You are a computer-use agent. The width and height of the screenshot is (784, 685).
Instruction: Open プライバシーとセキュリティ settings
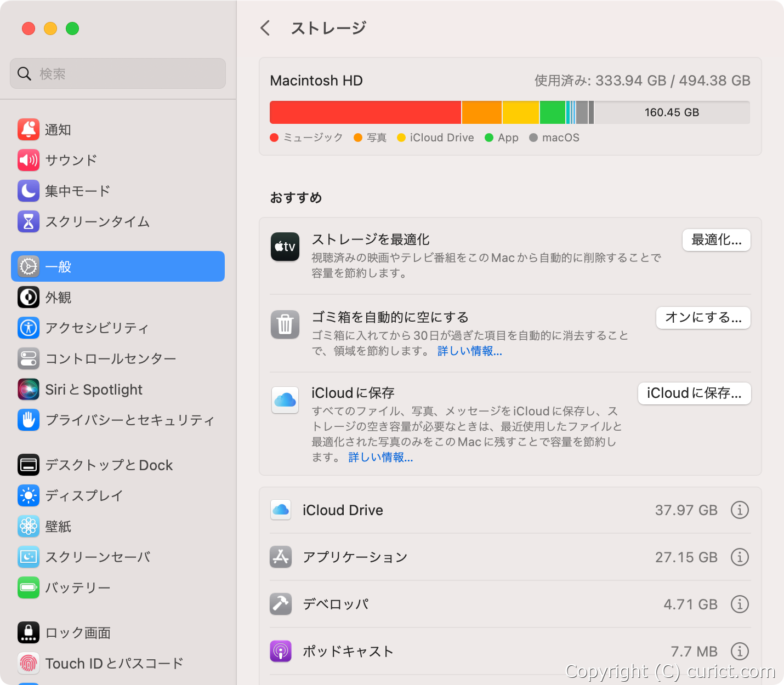click(x=118, y=420)
